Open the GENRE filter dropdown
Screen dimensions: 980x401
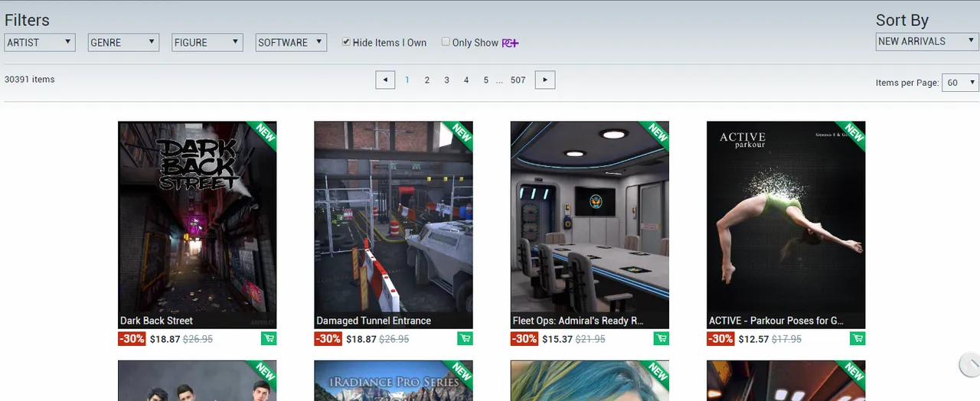click(x=123, y=42)
